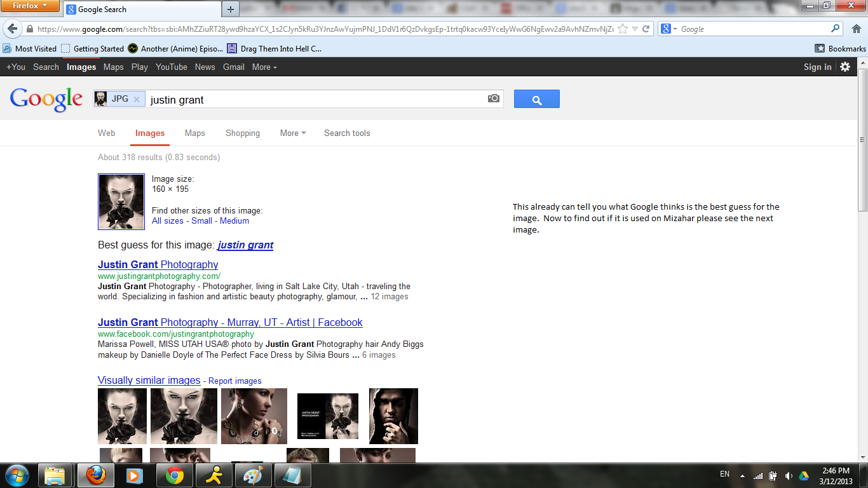Open search engine selector dropdown
Screen dimensions: 868x488
pyautogui.click(x=668, y=29)
